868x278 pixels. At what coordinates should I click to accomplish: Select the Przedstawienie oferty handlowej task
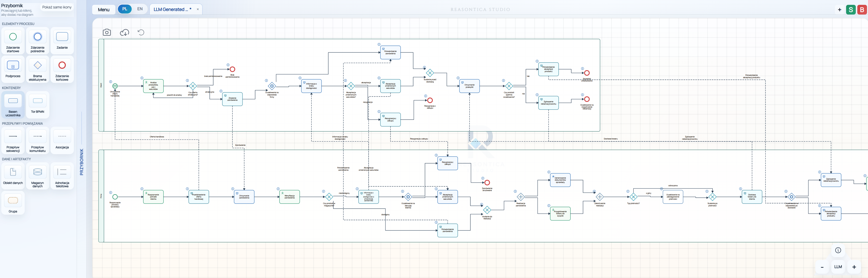point(199,197)
